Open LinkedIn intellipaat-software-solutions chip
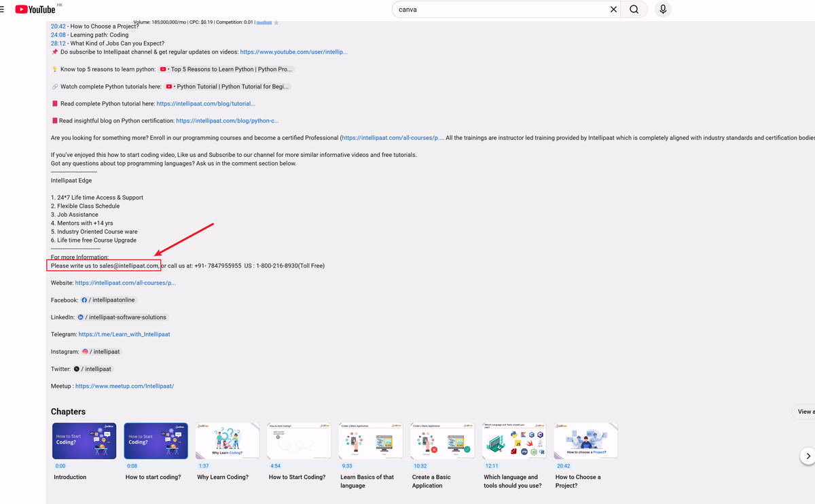815x504 pixels. pyautogui.click(x=122, y=317)
